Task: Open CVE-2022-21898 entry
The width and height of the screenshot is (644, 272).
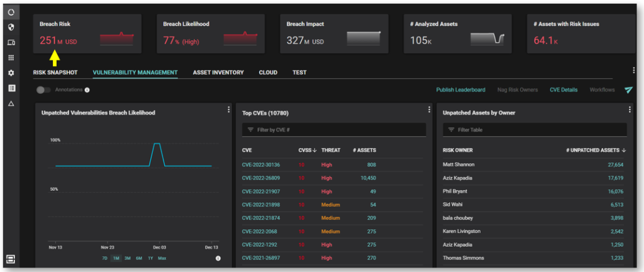Action: click(x=261, y=205)
